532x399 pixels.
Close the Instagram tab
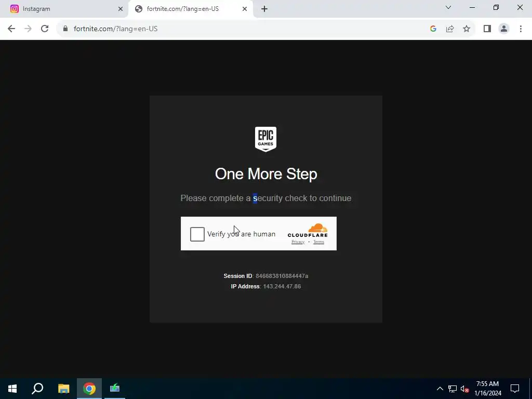tap(121, 9)
